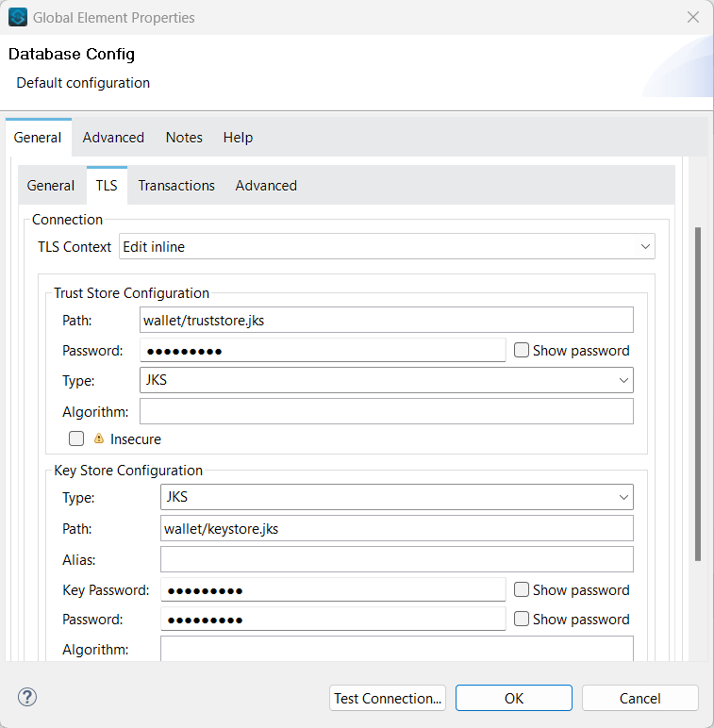Switch to the Transactions inner tab
The width and height of the screenshot is (714, 728).
176,186
